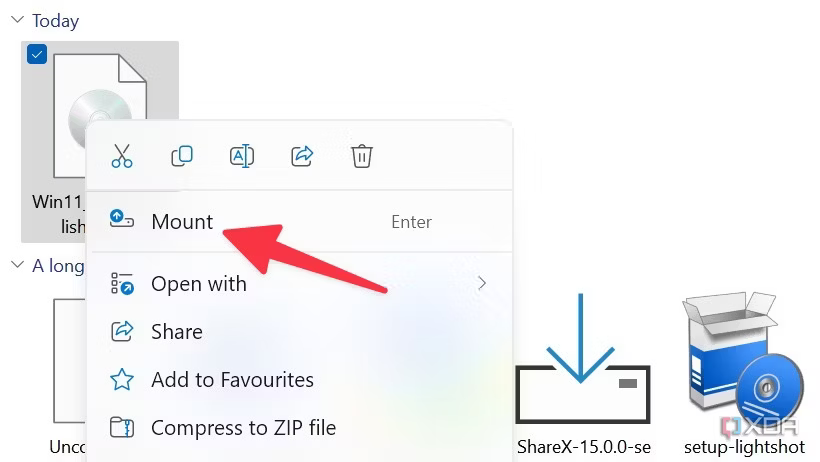The image size is (820, 462).
Task: Click the star icon beside Add to Favourites
Action: coord(122,379)
